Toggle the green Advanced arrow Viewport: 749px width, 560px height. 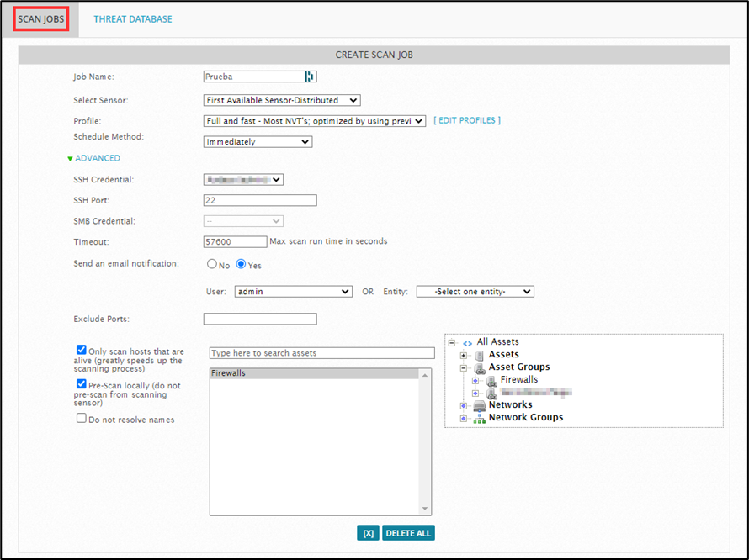pos(70,158)
